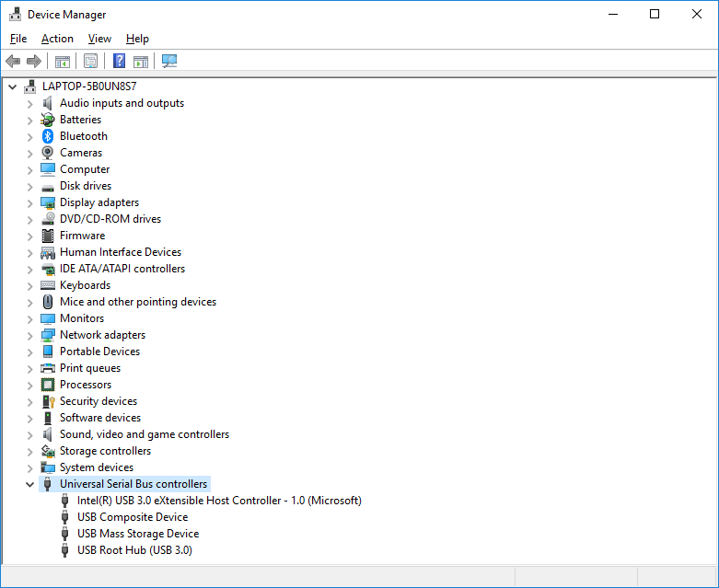
Task: Expand the Display adapters category
Action: (29, 202)
